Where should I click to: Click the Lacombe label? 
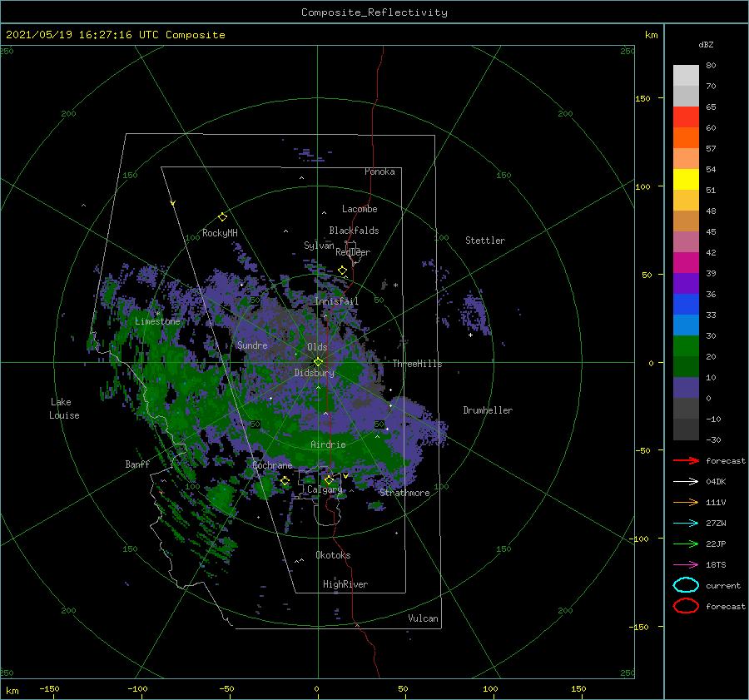[x=360, y=209]
